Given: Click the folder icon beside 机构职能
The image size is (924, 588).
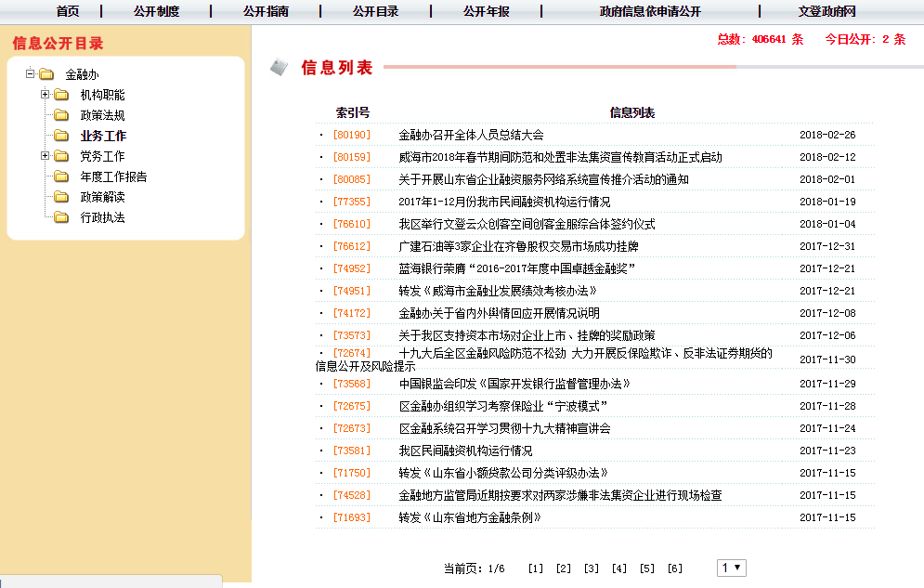Looking at the screenshot, I should [x=61, y=94].
